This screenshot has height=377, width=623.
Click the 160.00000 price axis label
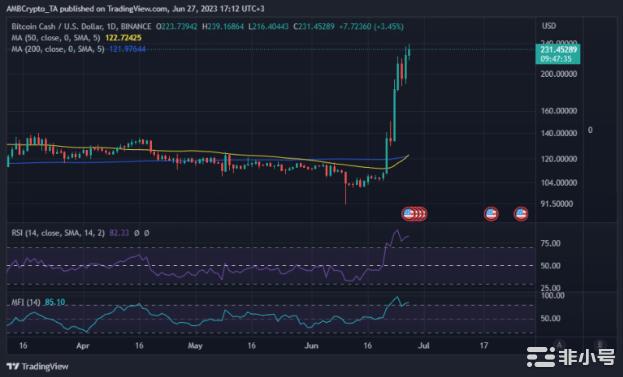click(559, 111)
